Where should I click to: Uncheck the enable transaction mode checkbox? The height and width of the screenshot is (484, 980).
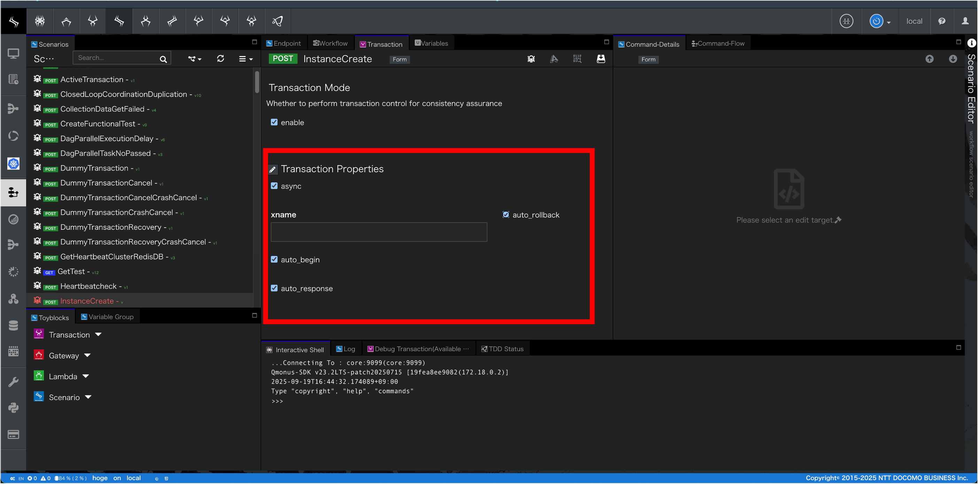(x=274, y=122)
